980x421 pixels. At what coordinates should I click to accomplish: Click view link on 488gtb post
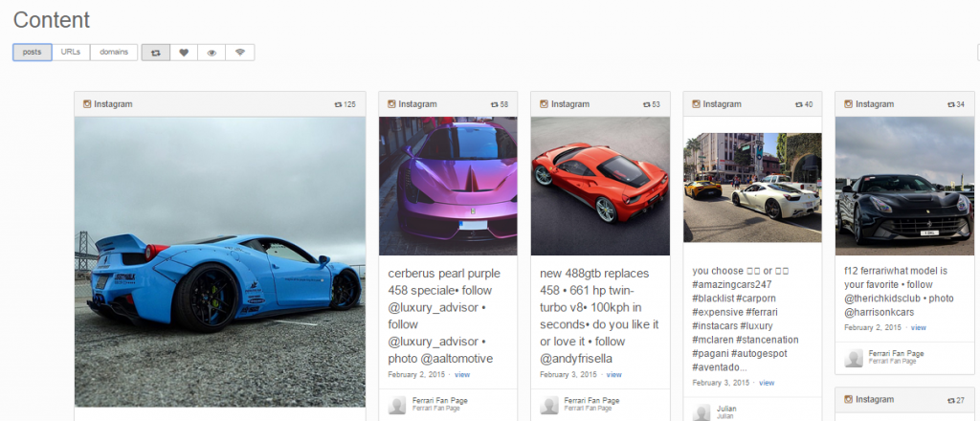[x=613, y=374]
